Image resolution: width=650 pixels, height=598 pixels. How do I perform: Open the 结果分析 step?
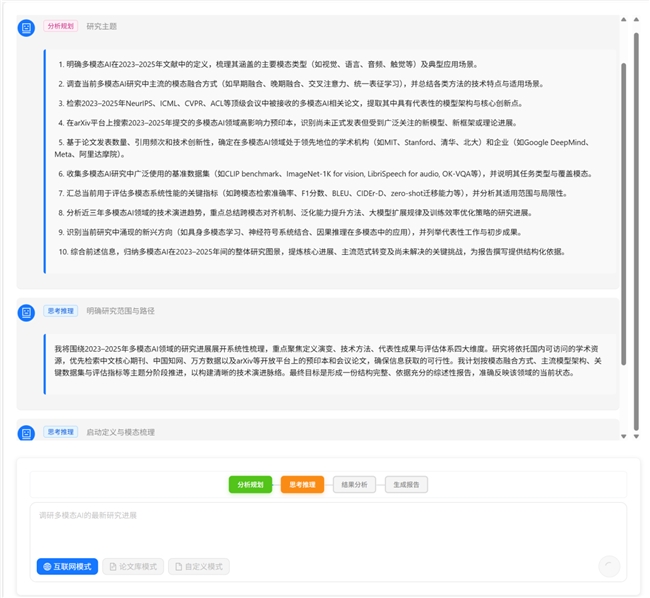[354, 485]
